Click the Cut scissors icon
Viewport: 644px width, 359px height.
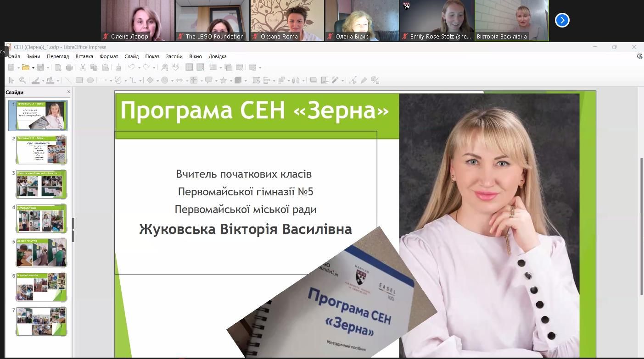(83, 67)
